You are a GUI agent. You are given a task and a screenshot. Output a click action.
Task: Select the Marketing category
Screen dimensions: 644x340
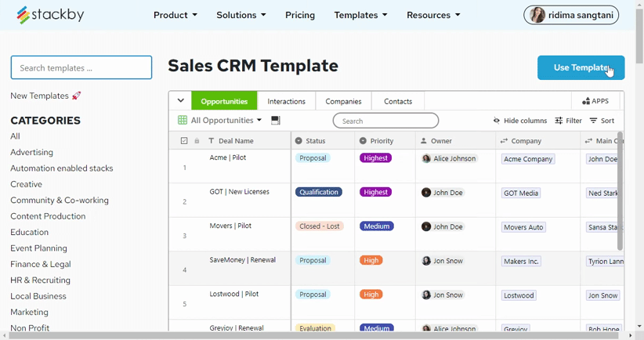click(29, 313)
